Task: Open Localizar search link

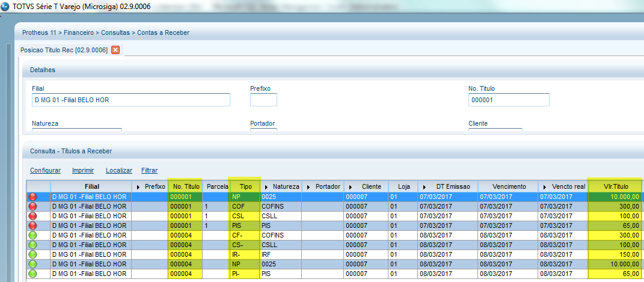Action: click(x=119, y=170)
